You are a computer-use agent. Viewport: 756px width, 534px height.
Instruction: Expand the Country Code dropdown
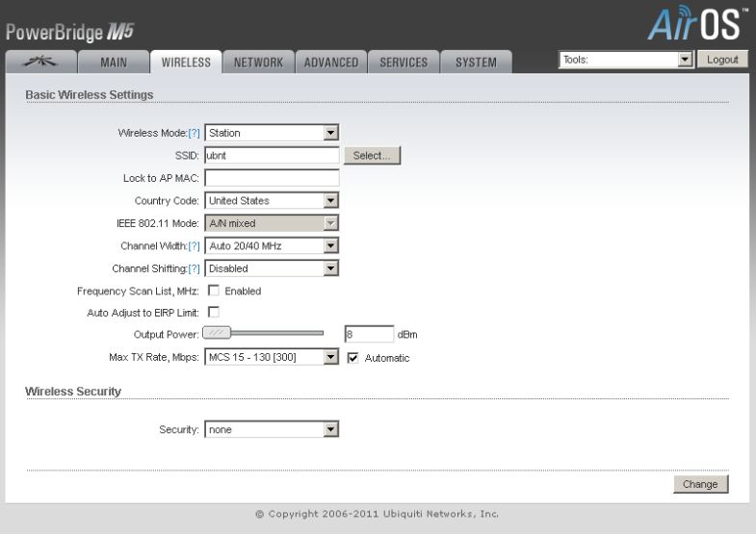coord(272,201)
